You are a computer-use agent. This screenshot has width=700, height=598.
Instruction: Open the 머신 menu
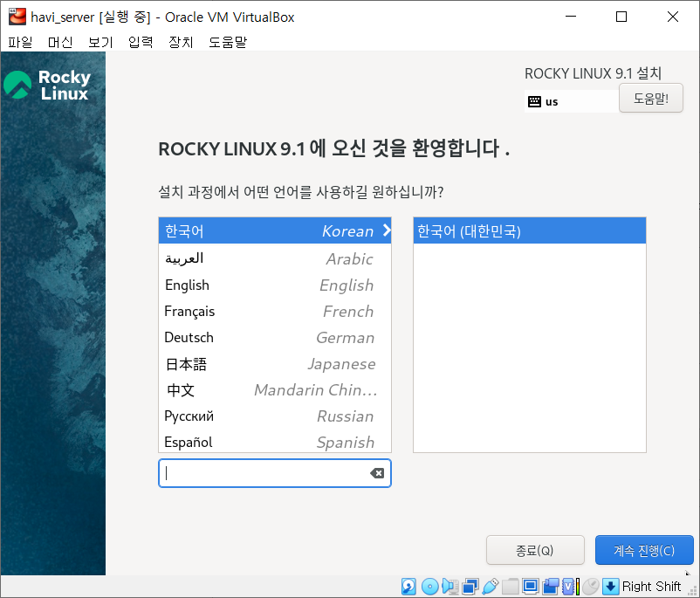[60, 42]
